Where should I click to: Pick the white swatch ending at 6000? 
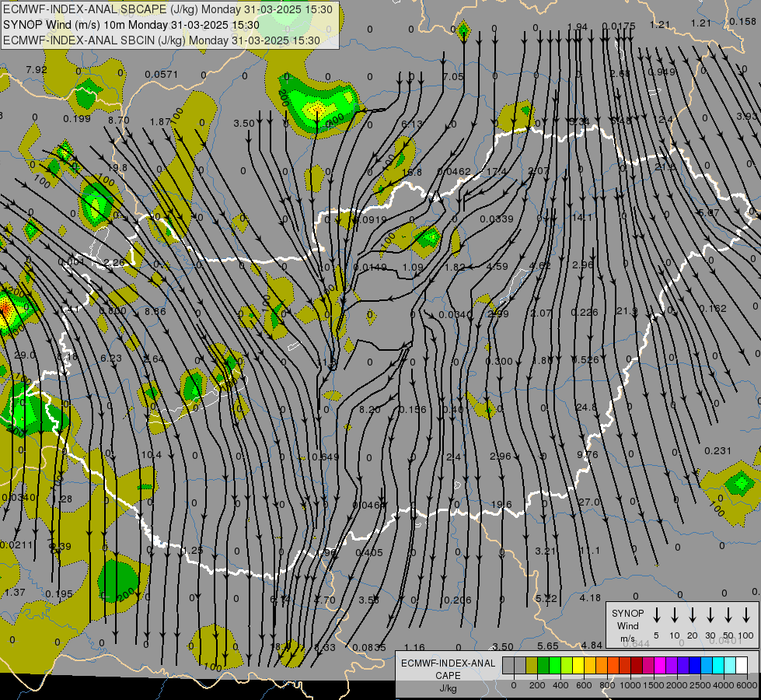(741, 665)
